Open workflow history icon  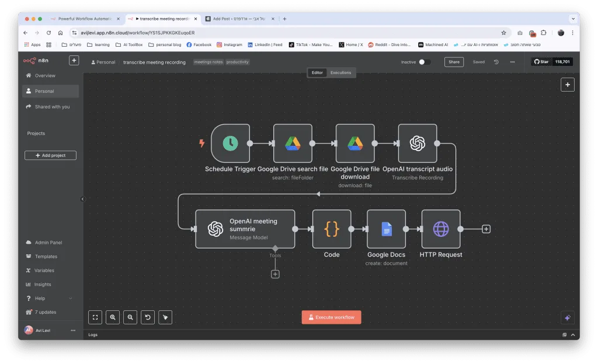coord(496,62)
